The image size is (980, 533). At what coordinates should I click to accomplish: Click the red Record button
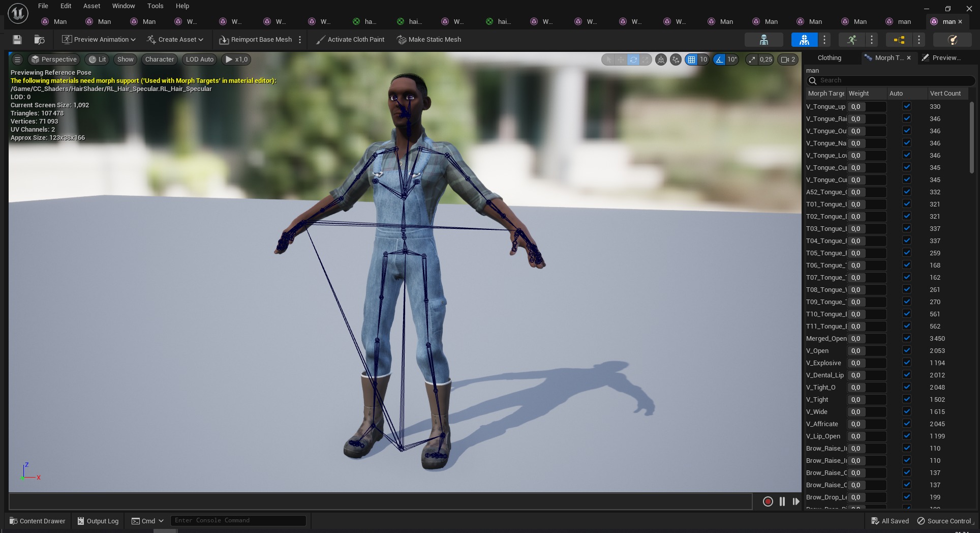pos(768,501)
